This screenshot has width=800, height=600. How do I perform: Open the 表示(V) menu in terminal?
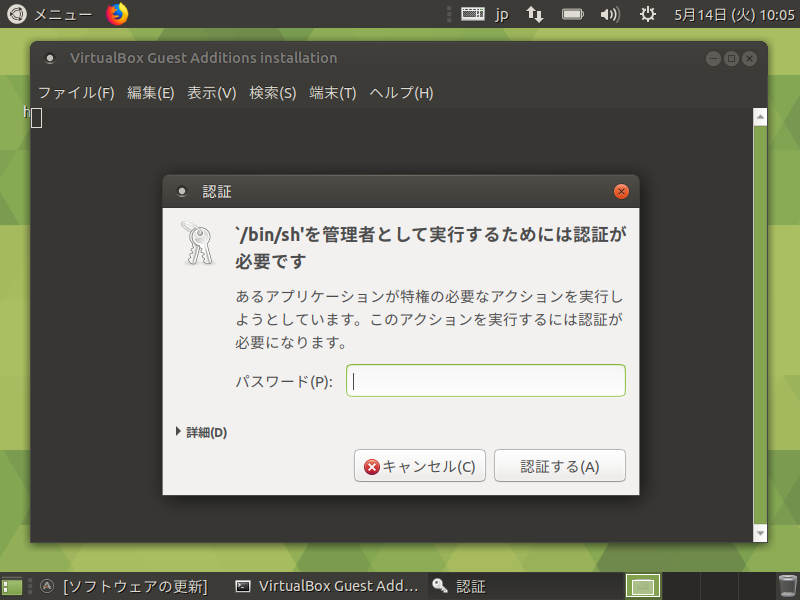tap(211, 93)
